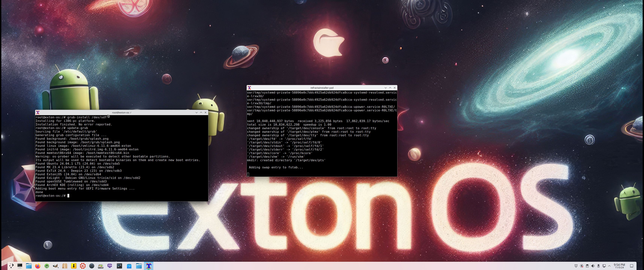644x270 pixels.
Task: Click "mkdir: created directory '/target/dev/pts'" line
Action: [x=286, y=160]
